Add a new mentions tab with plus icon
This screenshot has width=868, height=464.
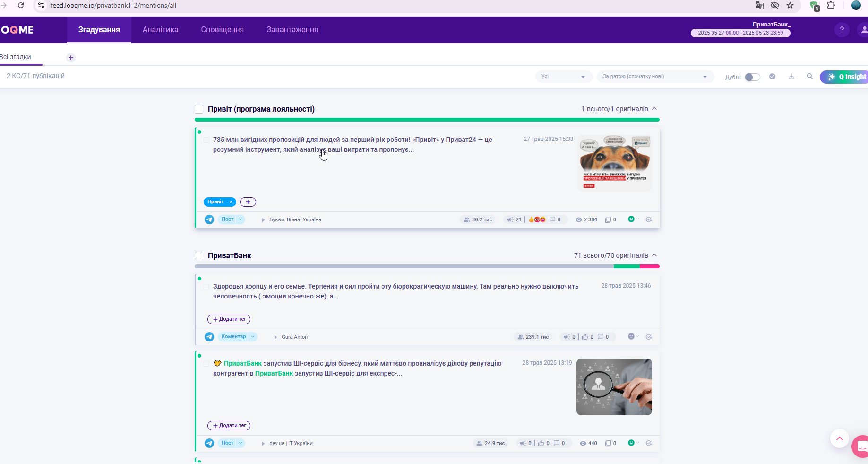point(71,58)
